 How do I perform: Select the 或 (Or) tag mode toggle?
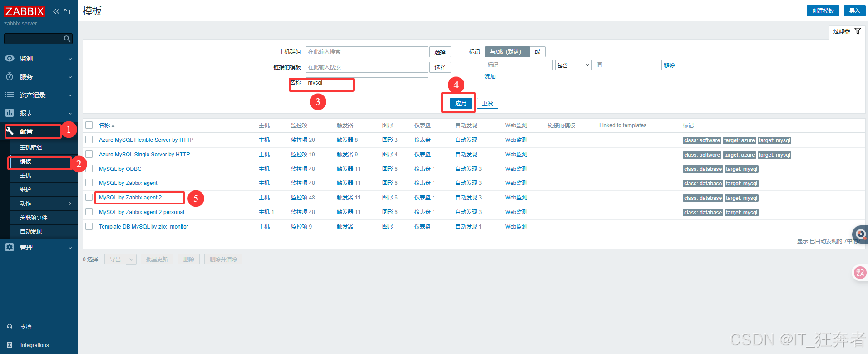point(538,52)
